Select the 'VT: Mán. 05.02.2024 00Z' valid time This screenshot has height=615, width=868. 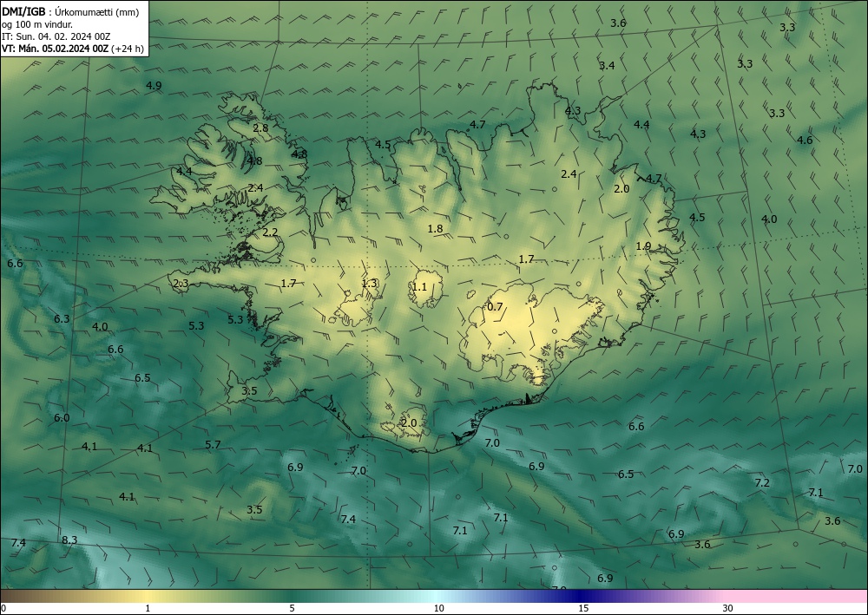[55, 49]
